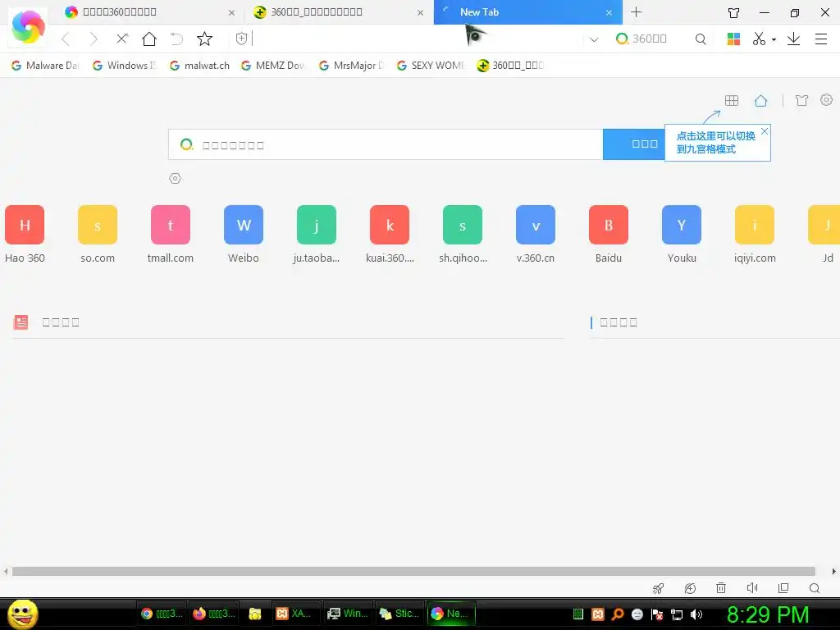The height and width of the screenshot is (630, 840).
Task: Open the hamburger main menu
Action: click(x=820, y=39)
